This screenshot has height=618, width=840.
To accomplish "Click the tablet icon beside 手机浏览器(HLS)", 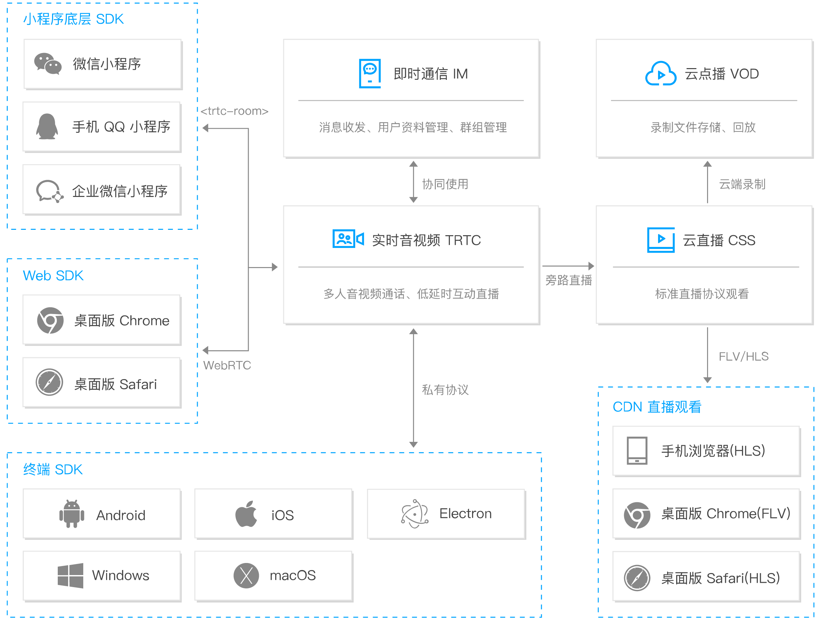I will pos(637,450).
